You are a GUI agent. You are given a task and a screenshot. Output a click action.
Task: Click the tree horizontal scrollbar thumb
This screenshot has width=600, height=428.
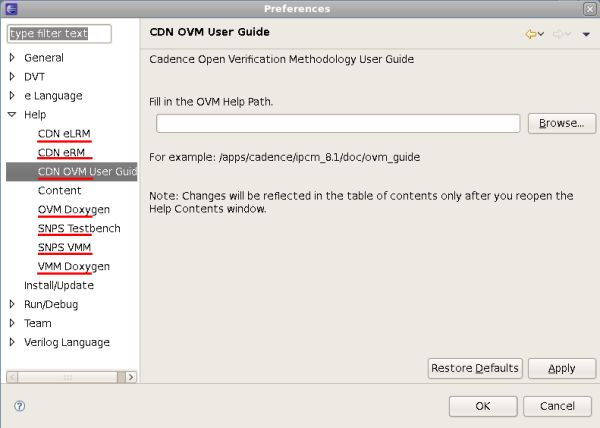[x=67, y=377]
